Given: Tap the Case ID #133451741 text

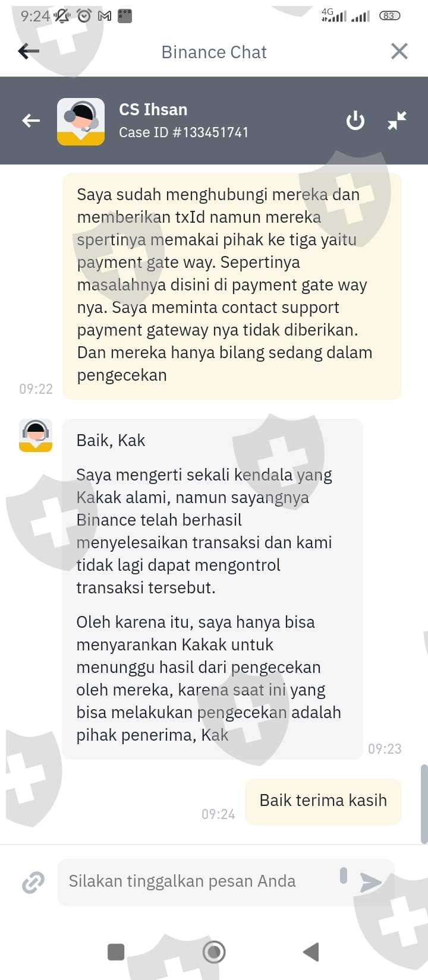Looking at the screenshot, I should [x=184, y=132].
